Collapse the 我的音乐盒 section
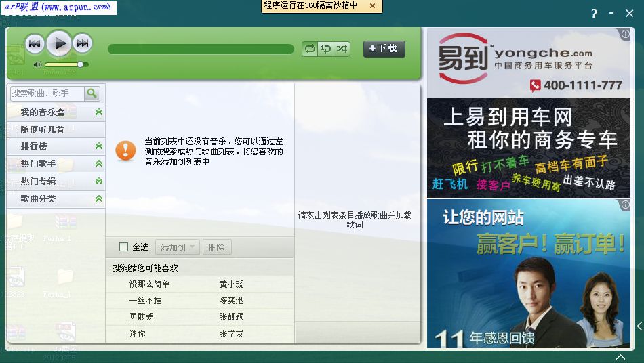This screenshot has width=644, height=363. pos(99,112)
